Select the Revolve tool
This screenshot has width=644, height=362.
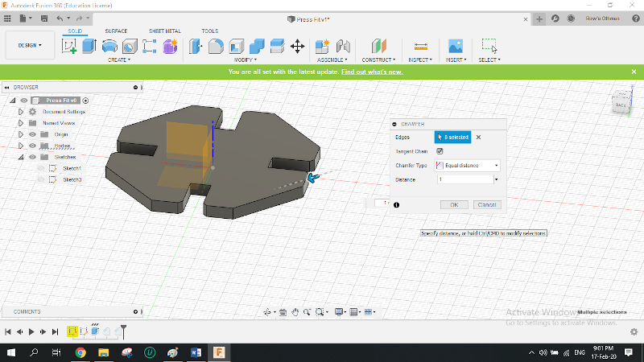pyautogui.click(x=109, y=46)
